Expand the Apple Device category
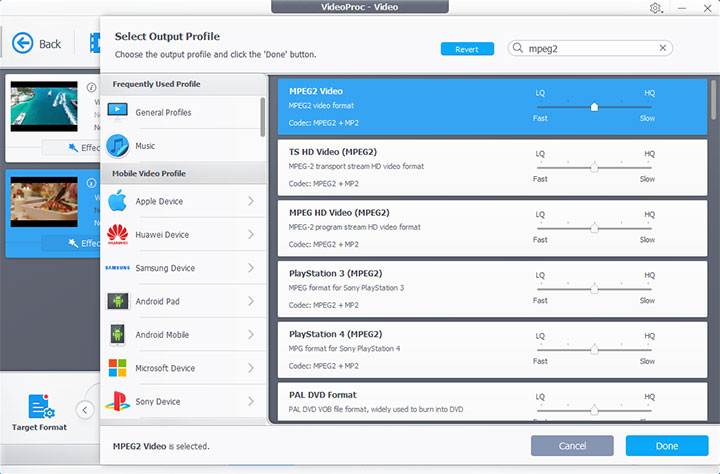 251,201
